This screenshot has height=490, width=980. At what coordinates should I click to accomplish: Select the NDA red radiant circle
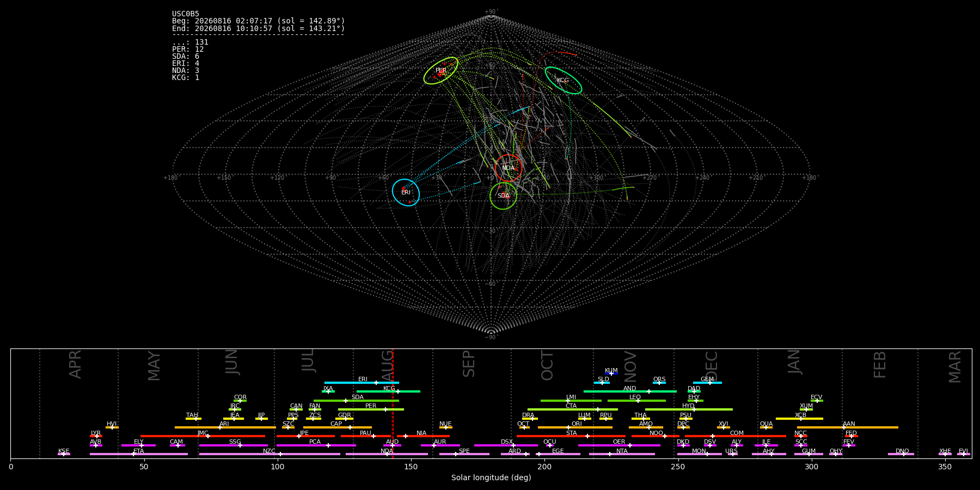pyautogui.click(x=509, y=168)
